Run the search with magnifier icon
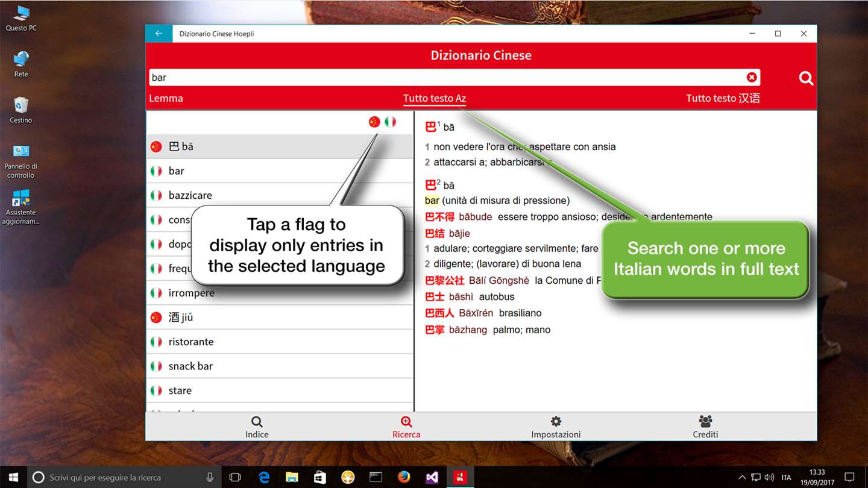The width and height of the screenshot is (868, 488). (806, 78)
